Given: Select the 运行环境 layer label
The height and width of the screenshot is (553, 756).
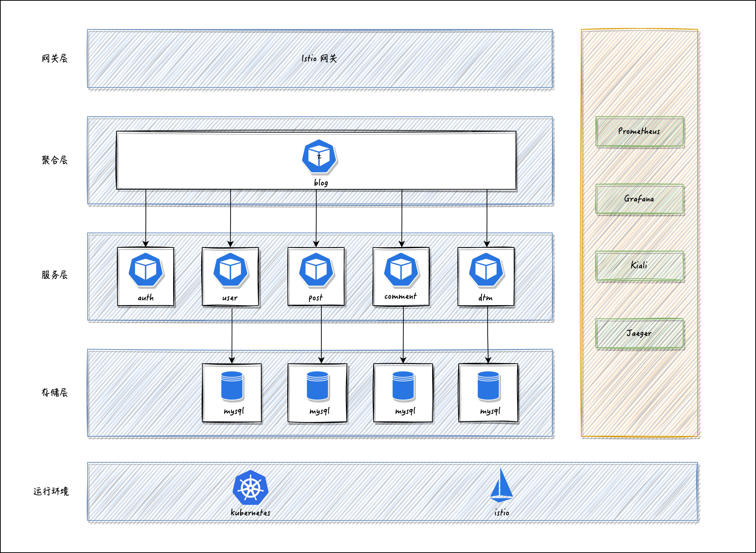Looking at the screenshot, I should tap(51, 491).
